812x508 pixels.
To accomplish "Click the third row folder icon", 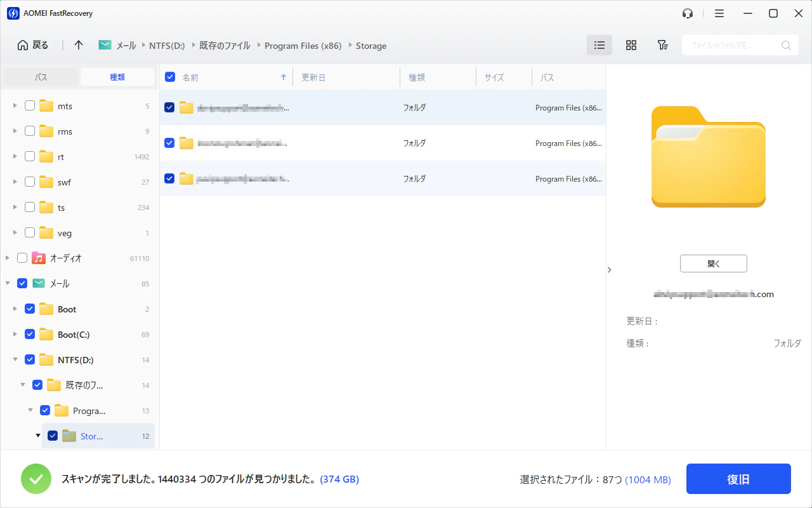I will pos(186,178).
